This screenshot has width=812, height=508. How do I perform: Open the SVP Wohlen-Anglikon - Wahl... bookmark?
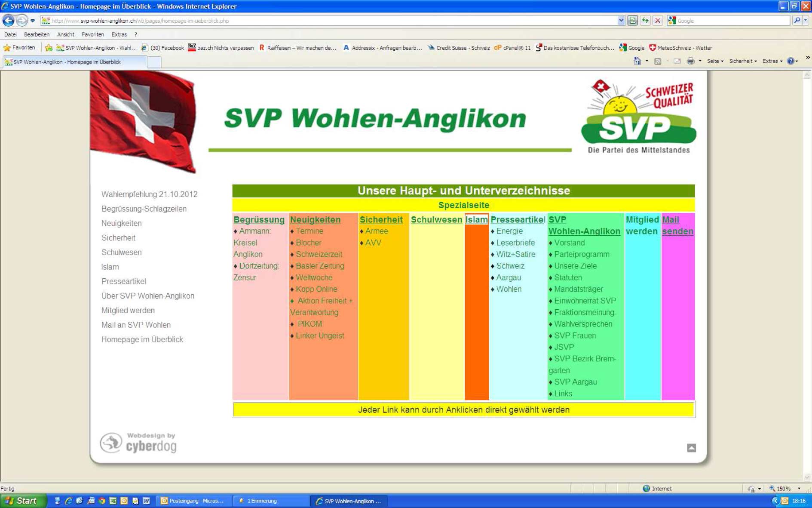(97, 48)
